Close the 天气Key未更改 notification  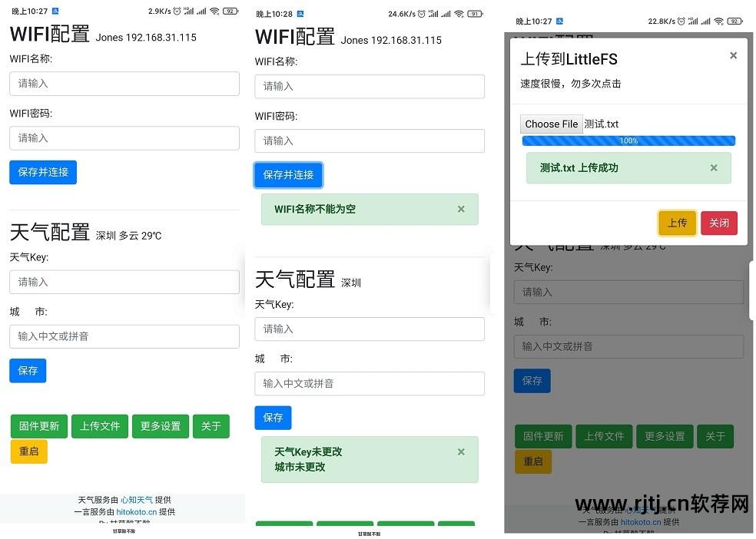tap(461, 451)
